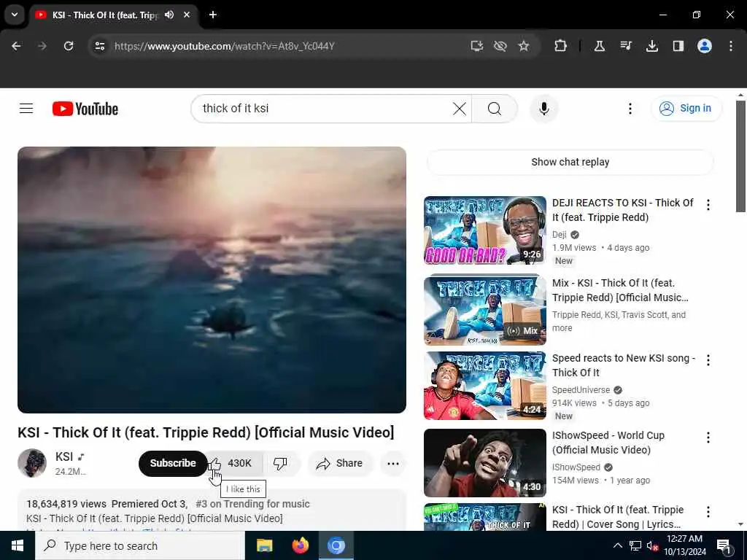
Task: Click the Windows taskbar search box
Action: point(140,545)
